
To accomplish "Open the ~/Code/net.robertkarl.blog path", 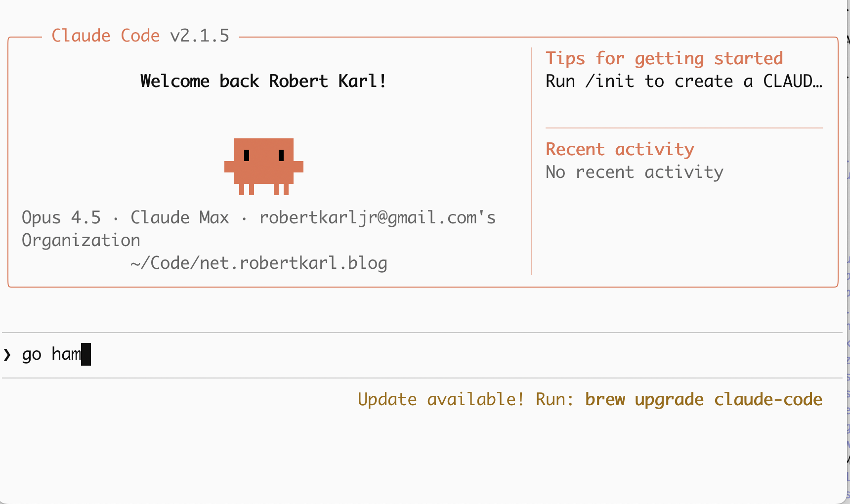I will [x=258, y=263].
